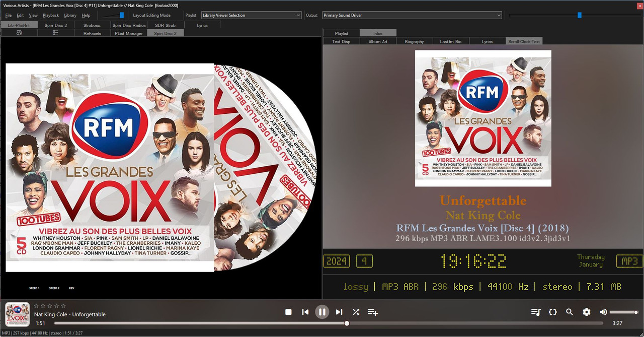Switch to SDR Strob. tab

[x=166, y=25]
